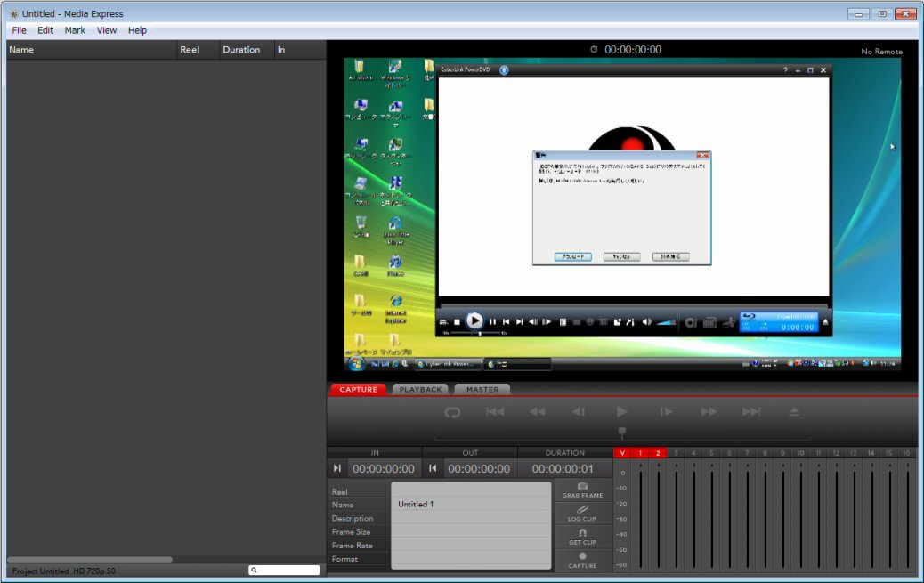Click the Format label

coord(344,559)
